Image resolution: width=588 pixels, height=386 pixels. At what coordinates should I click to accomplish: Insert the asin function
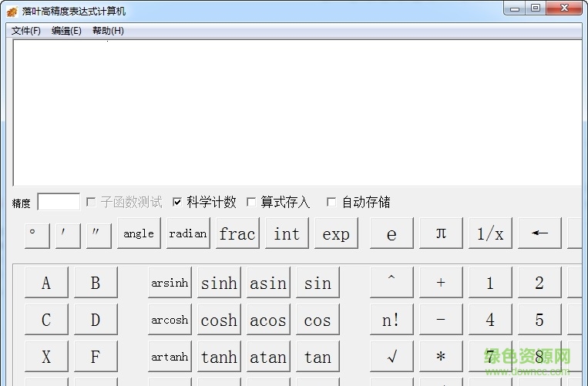point(268,282)
